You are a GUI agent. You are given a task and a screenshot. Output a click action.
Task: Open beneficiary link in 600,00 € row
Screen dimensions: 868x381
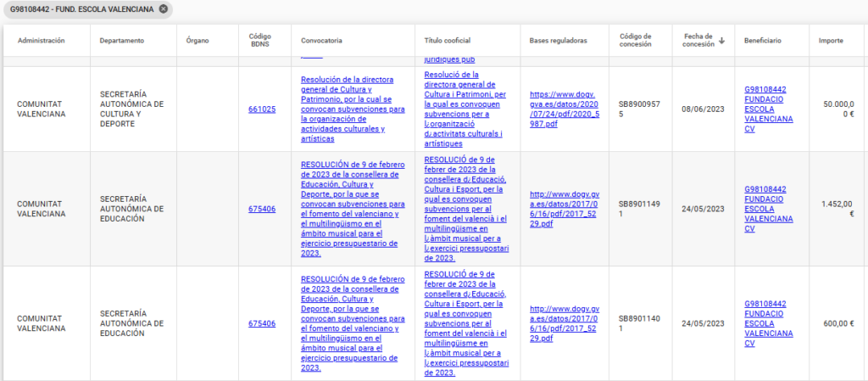769,323
